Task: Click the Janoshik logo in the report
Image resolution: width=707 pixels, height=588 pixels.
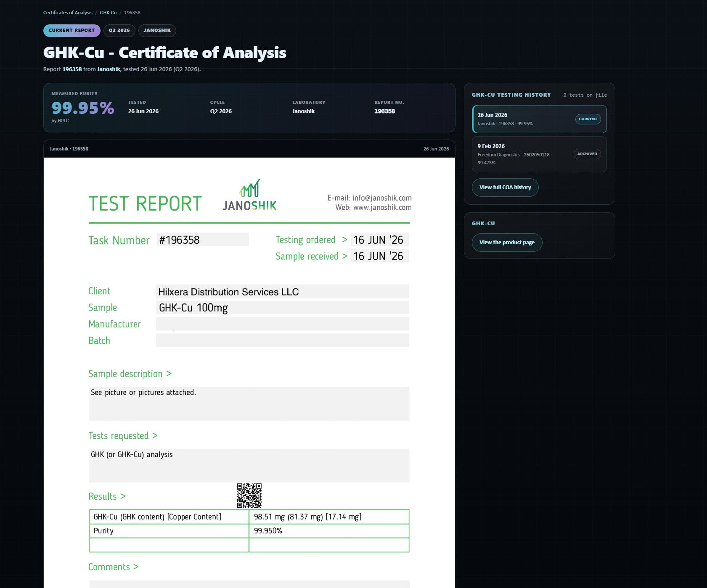Action: (249, 195)
